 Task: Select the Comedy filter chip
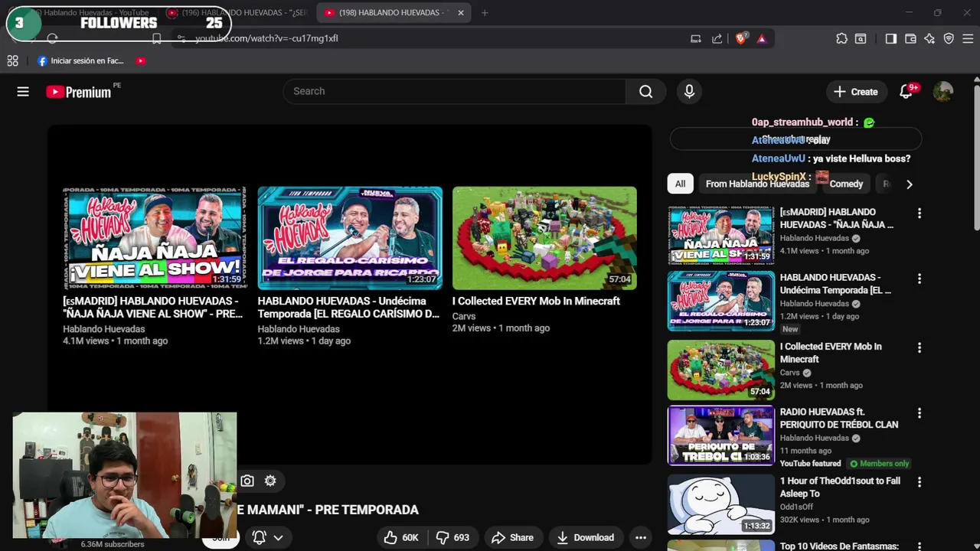tap(846, 184)
